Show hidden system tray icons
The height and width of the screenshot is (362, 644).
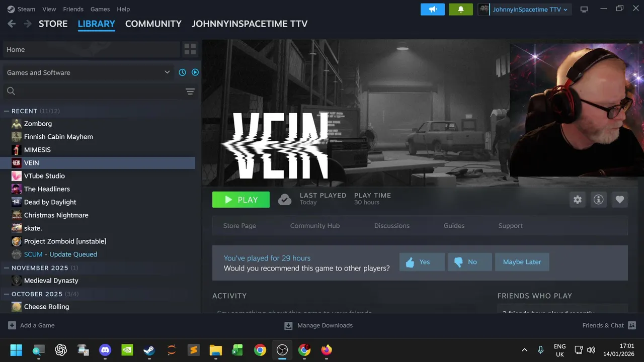pos(524,350)
